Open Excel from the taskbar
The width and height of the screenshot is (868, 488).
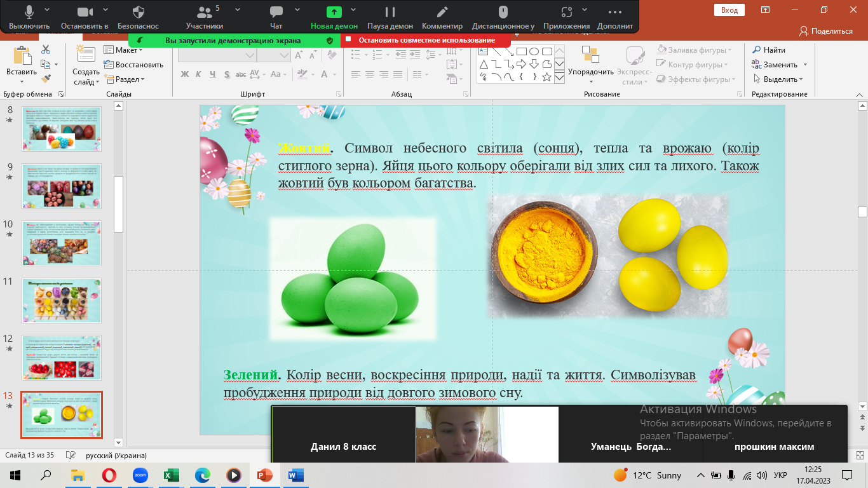click(171, 475)
